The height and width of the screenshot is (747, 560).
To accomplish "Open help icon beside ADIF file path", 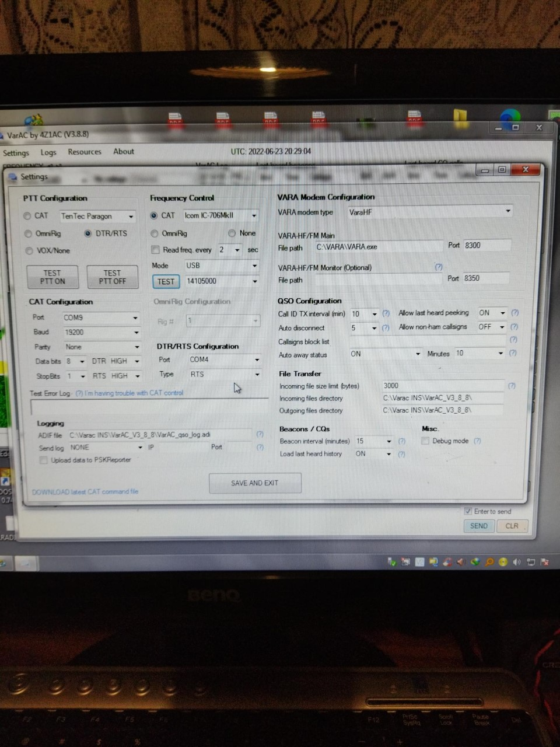I will coord(260,434).
